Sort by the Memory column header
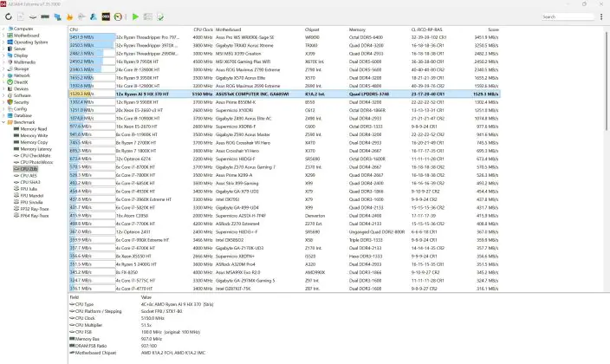610x364 pixels. (x=357, y=29)
